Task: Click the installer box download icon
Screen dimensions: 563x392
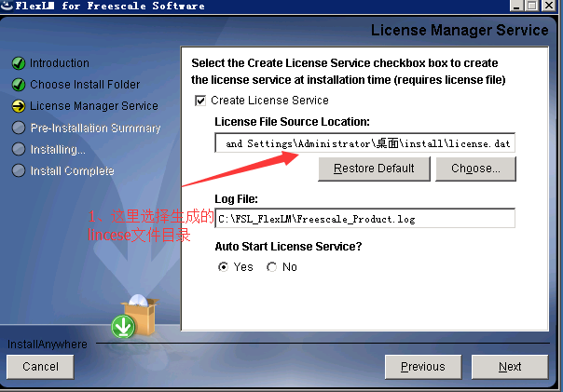Action: [135, 317]
